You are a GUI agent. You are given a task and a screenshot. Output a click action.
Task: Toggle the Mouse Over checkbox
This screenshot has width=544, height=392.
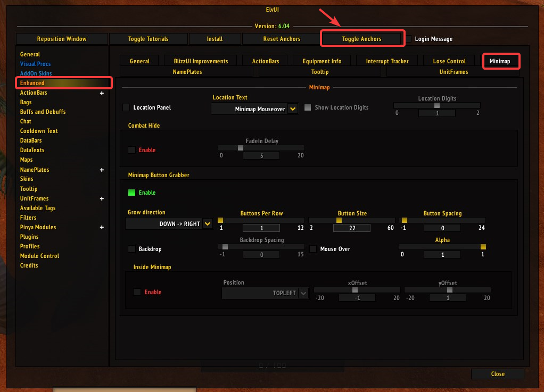coord(313,249)
